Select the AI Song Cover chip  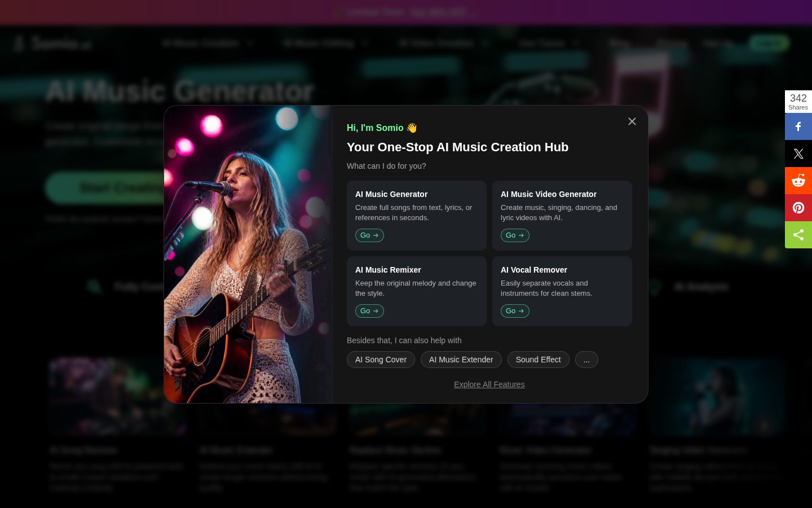[381, 360]
